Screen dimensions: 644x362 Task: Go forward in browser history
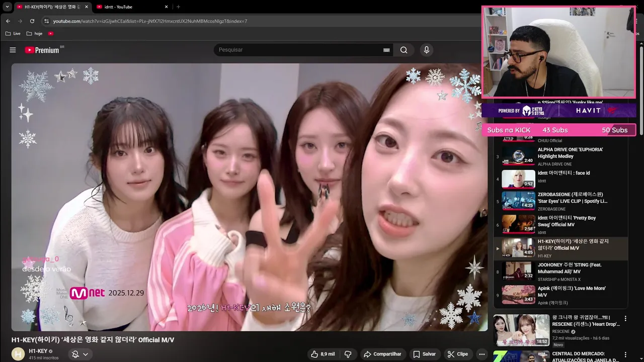20,21
